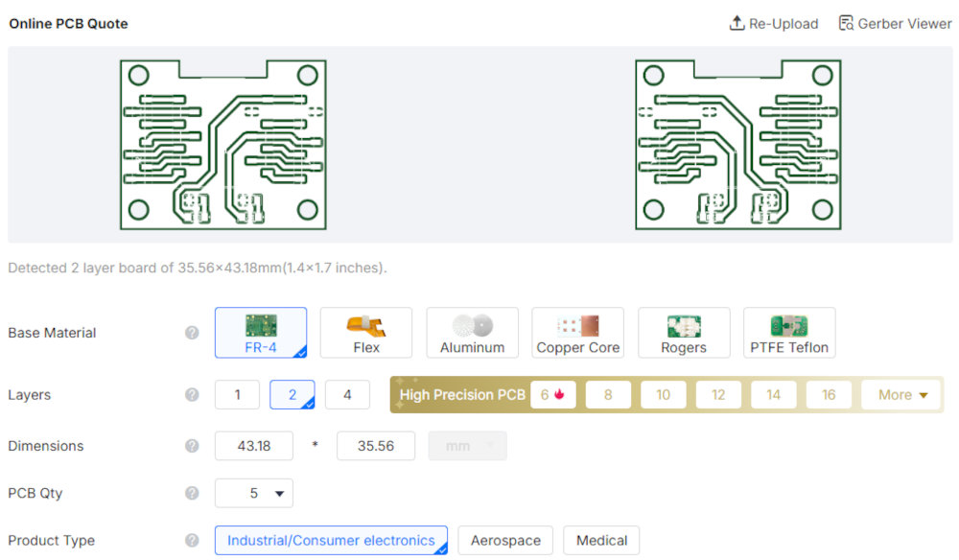Click the 43.18 dimension input field
The height and width of the screenshot is (560, 959).
click(254, 446)
